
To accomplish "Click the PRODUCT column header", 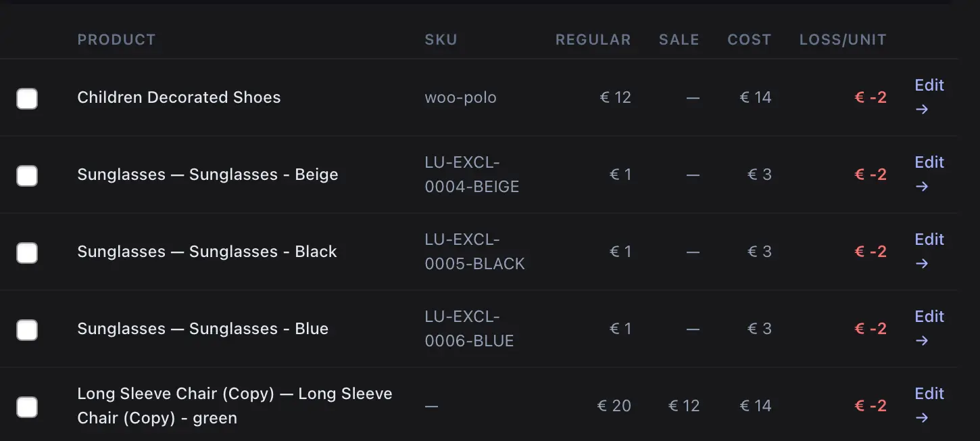I will [x=116, y=40].
